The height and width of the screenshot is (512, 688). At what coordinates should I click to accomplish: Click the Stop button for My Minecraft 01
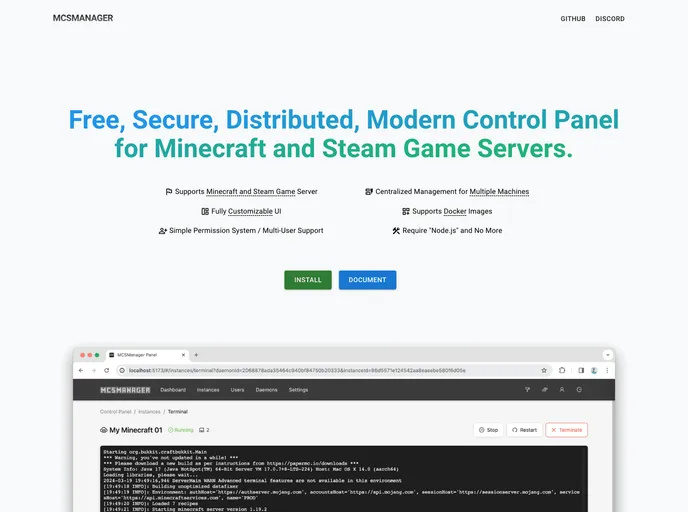click(488, 430)
